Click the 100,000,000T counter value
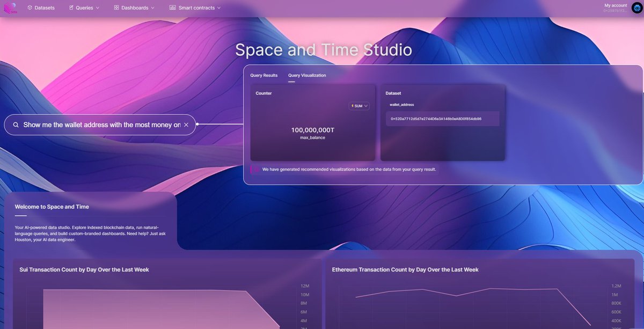Image resolution: width=644 pixels, height=329 pixels. [x=313, y=130]
